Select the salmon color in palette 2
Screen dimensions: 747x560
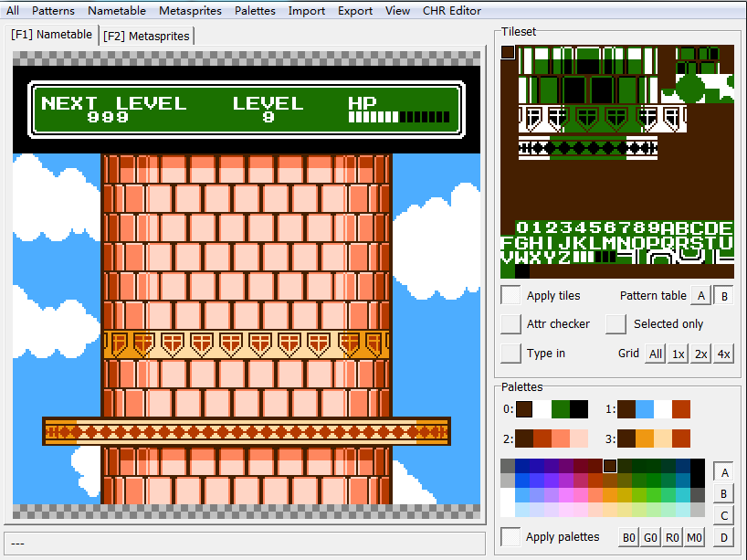[561, 438]
